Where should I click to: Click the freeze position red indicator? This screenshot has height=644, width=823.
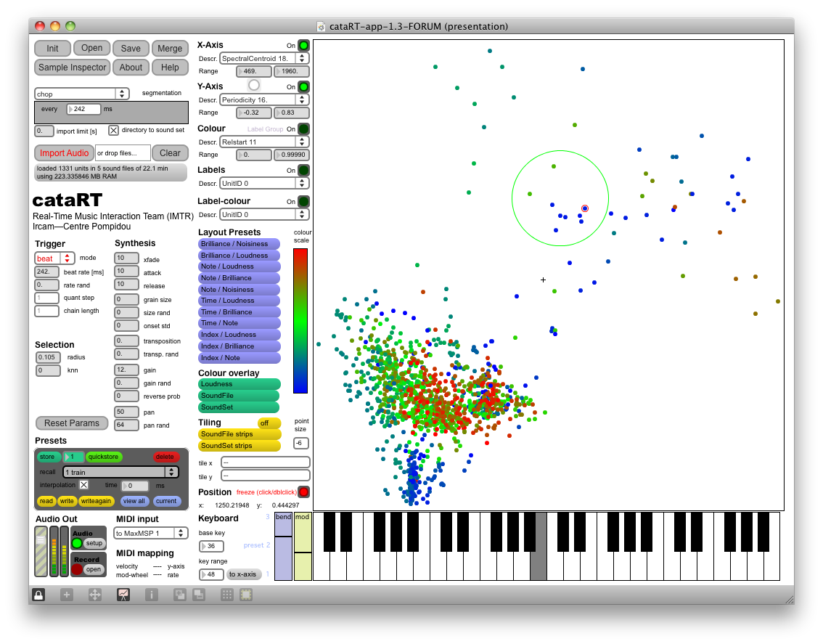point(303,492)
